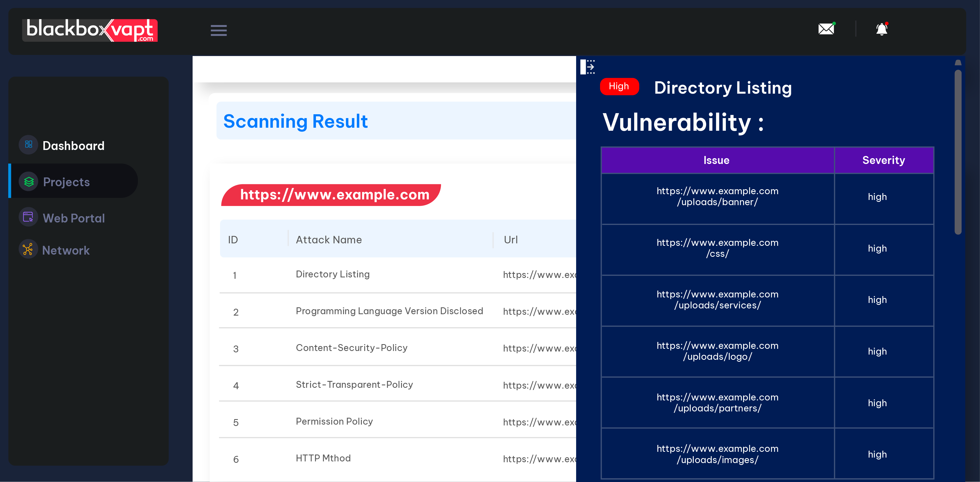Toggle the High severity badge
This screenshot has height=482, width=980.
pos(619,86)
